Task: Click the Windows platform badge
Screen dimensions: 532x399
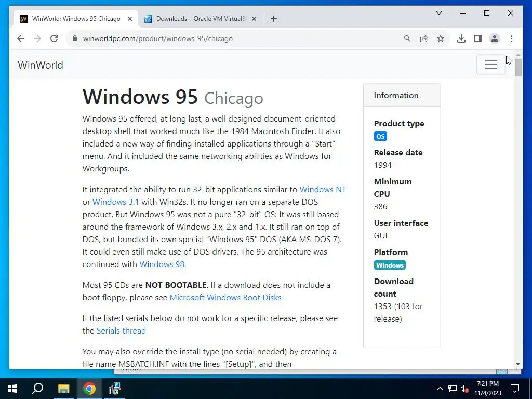Action: tap(390, 265)
